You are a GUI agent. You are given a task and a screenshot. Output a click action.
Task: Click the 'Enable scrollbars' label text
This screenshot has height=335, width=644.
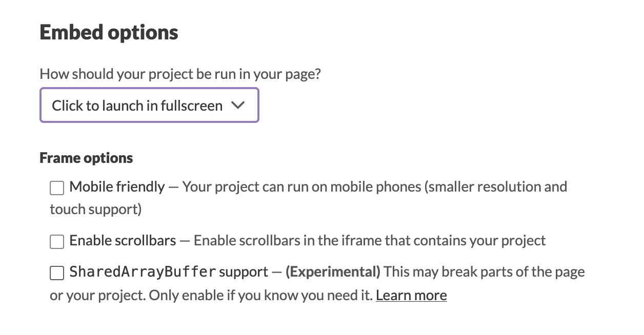pyautogui.click(x=123, y=240)
